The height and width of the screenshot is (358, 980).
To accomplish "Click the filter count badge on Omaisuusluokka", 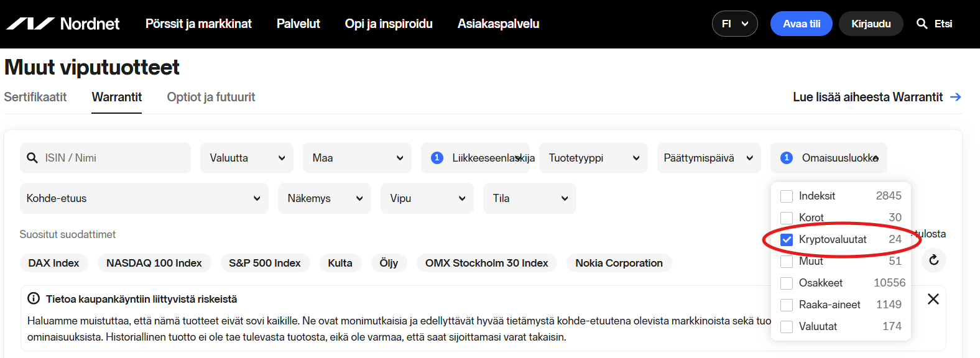I will [787, 158].
